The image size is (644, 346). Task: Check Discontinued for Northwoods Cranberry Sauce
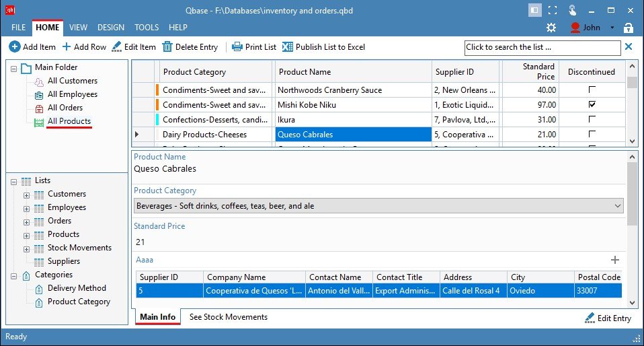pyautogui.click(x=592, y=90)
